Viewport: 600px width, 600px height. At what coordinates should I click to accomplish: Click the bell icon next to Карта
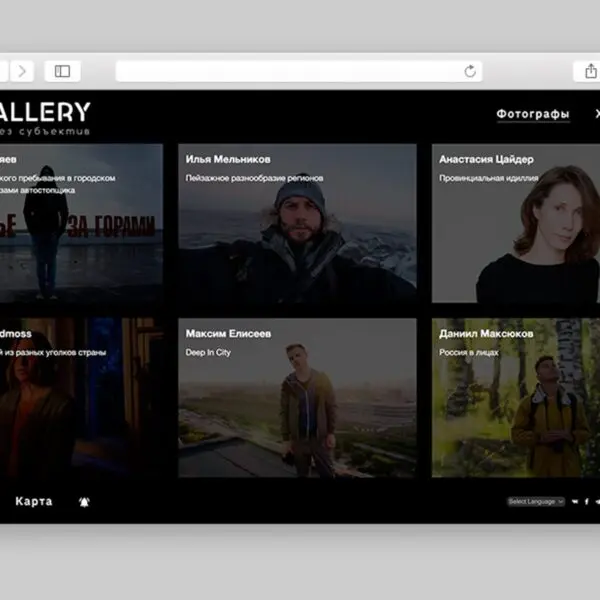(84, 502)
